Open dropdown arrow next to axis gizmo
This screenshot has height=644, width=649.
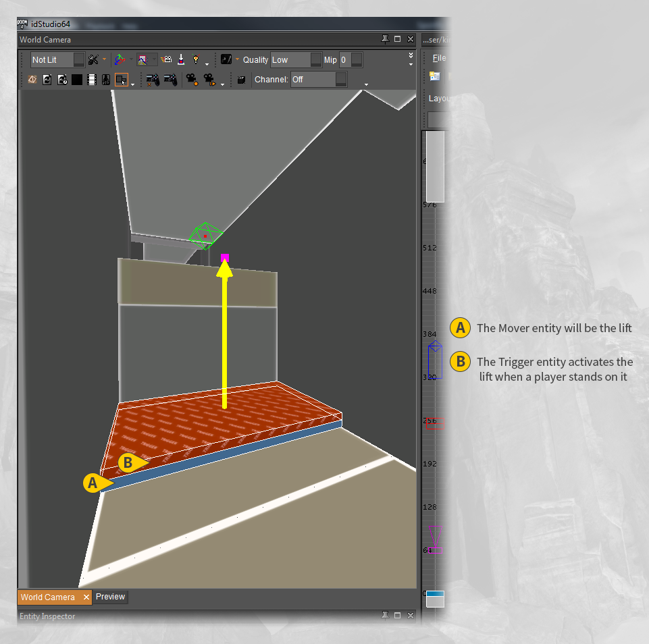click(x=131, y=59)
